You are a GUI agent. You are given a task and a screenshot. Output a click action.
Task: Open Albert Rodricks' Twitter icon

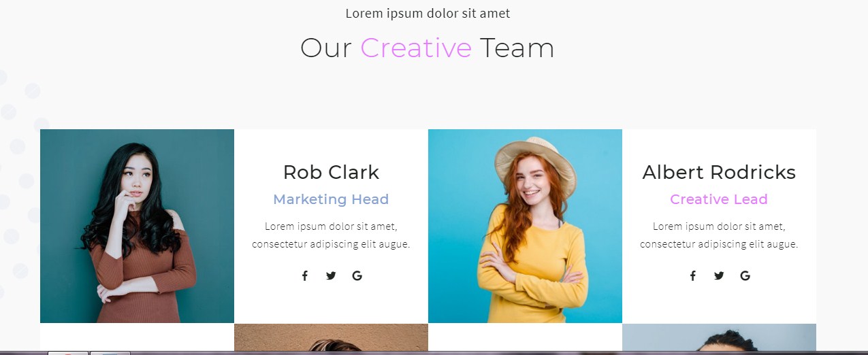coord(719,275)
